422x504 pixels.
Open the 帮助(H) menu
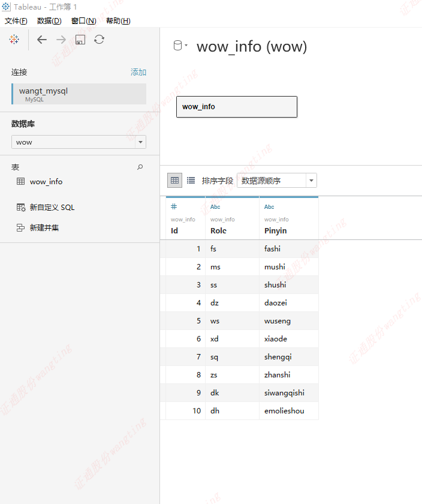[118, 21]
